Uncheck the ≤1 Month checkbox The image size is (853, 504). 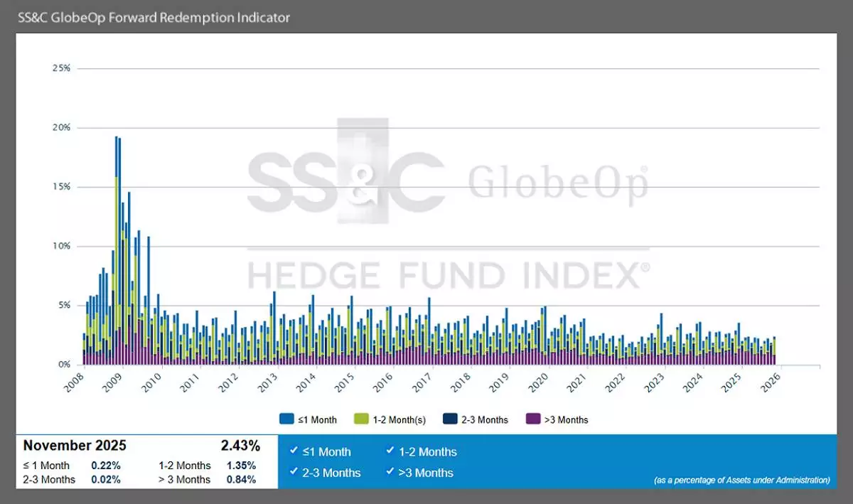coord(294,451)
